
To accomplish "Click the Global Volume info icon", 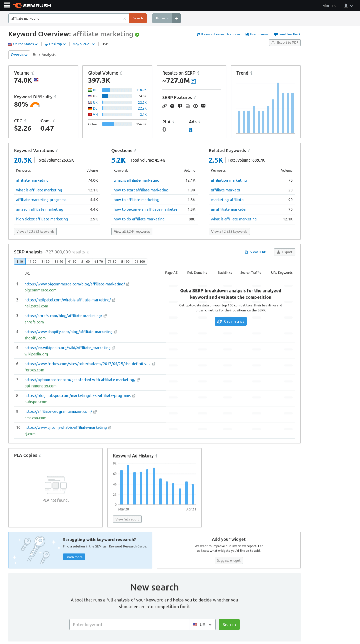I will [121, 73].
